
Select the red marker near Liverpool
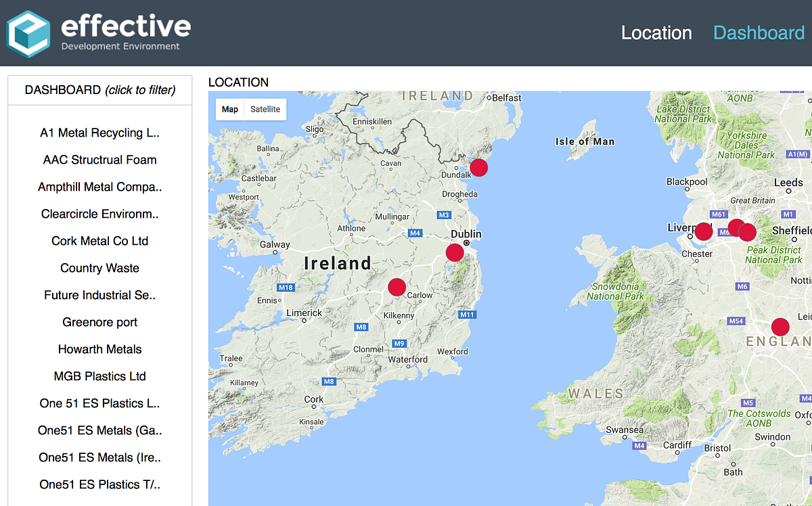point(702,231)
